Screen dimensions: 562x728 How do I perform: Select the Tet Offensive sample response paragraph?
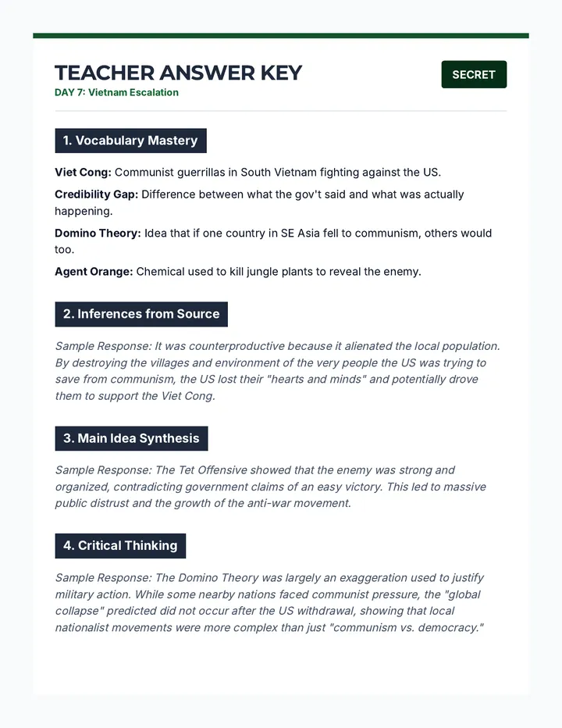click(271, 487)
